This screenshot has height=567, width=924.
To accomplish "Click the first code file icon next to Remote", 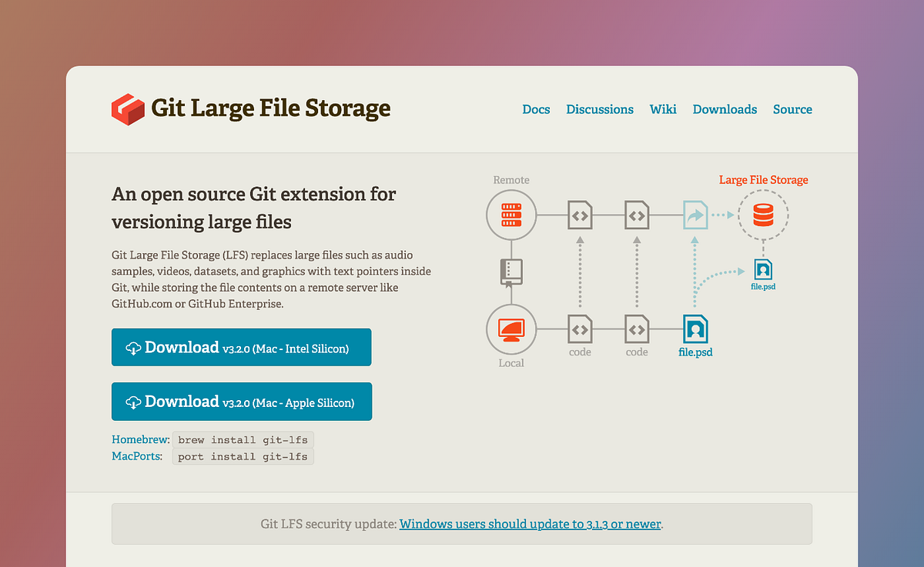I will 580,215.
